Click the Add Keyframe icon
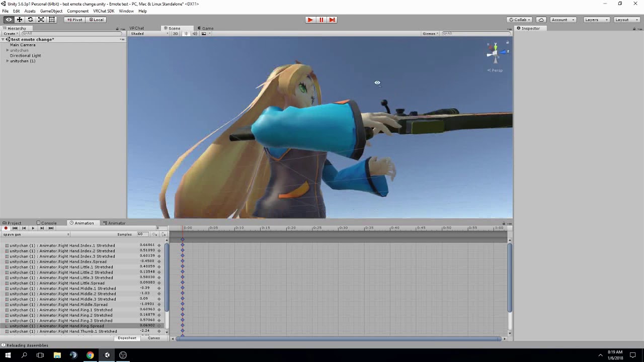The width and height of the screenshot is (644, 362). click(x=154, y=234)
